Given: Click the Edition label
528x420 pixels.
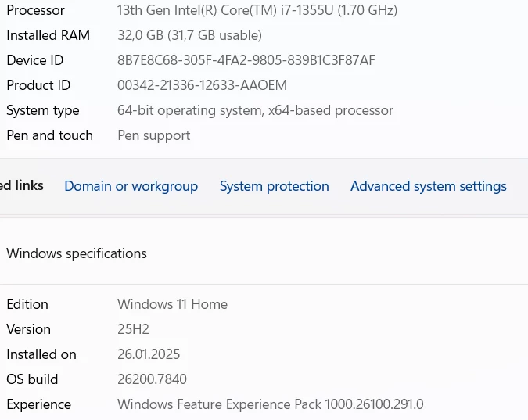Looking at the screenshot, I should click(x=27, y=304).
